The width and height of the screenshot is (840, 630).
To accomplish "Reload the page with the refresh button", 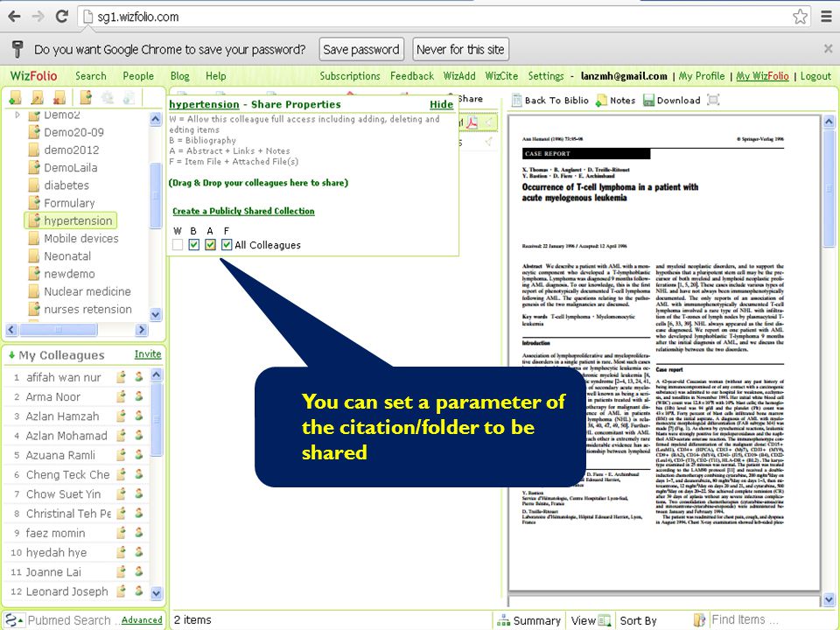I will (61, 16).
